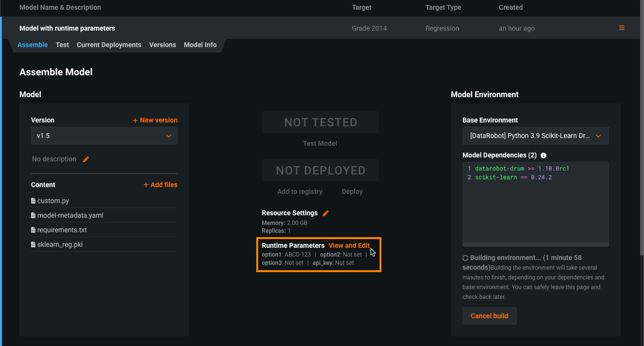Expand the Version v1.5 dropdown
Screen dimensions: 644x346
(104, 136)
